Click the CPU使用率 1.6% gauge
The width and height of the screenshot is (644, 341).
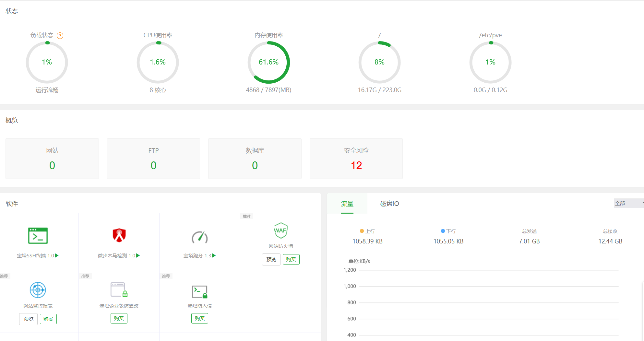click(x=158, y=62)
